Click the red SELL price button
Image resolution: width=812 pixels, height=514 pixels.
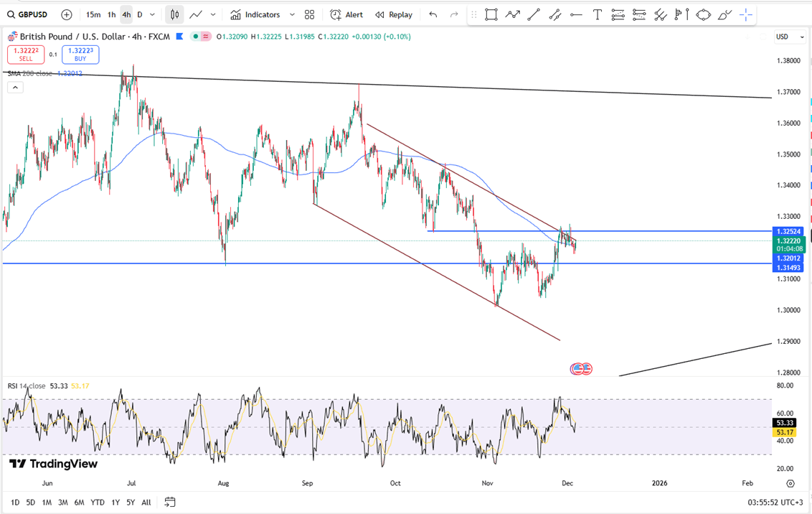pyautogui.click(x=26, y=55)
